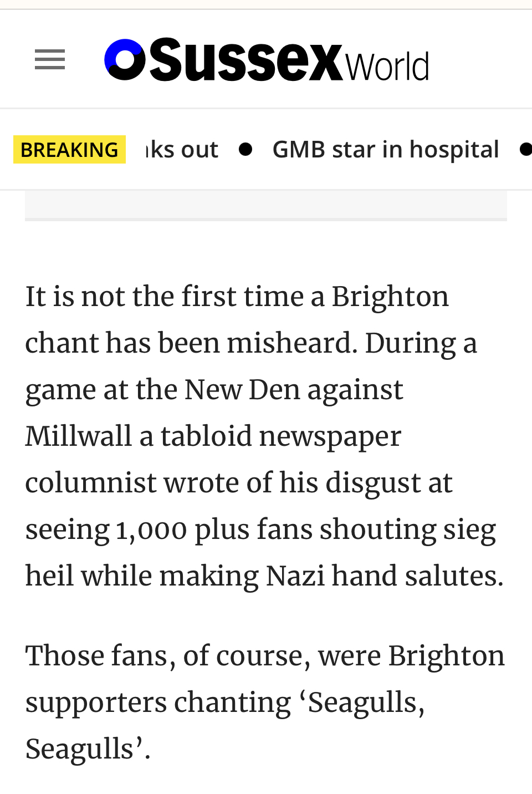Open the hamburger navigation menu

pos(50,59)
